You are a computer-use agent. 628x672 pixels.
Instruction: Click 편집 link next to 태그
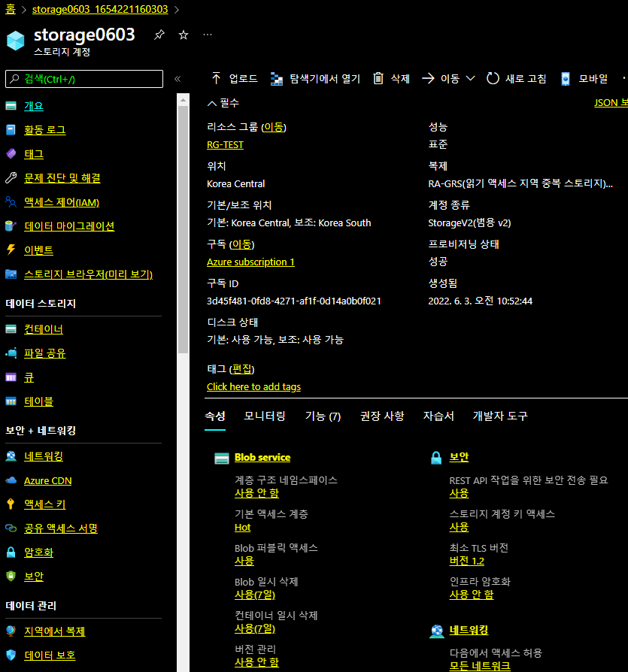click(x=241, y=369)
